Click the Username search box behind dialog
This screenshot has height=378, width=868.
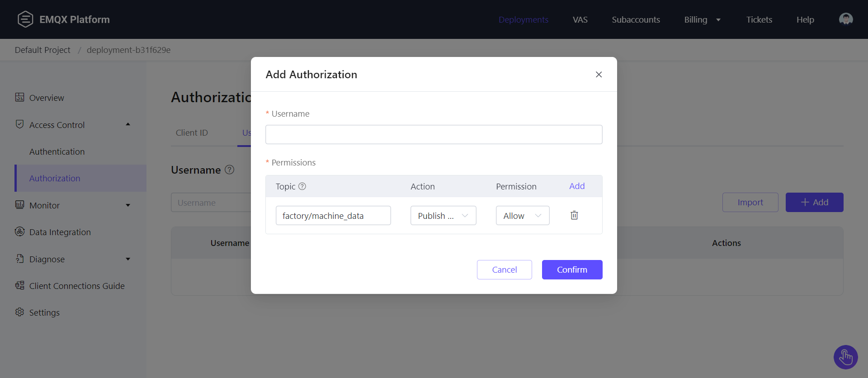coord(211,203)
